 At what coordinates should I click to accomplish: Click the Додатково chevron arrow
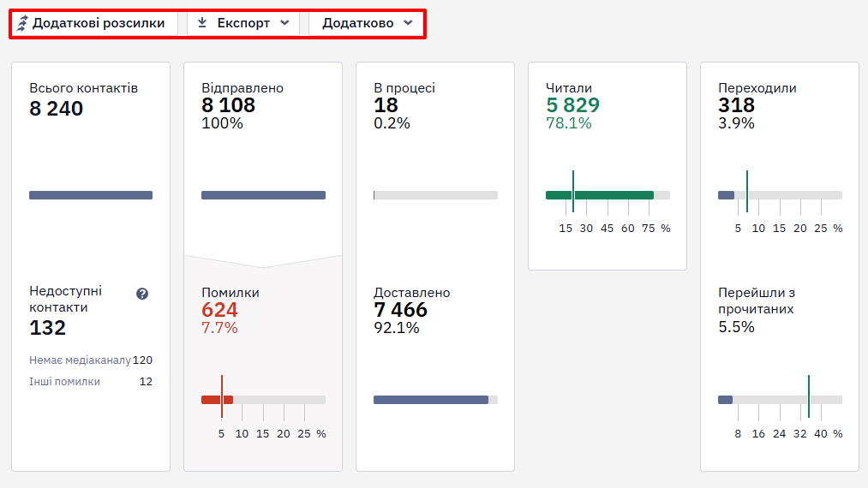pyautogui.click(x=408, y=23)
